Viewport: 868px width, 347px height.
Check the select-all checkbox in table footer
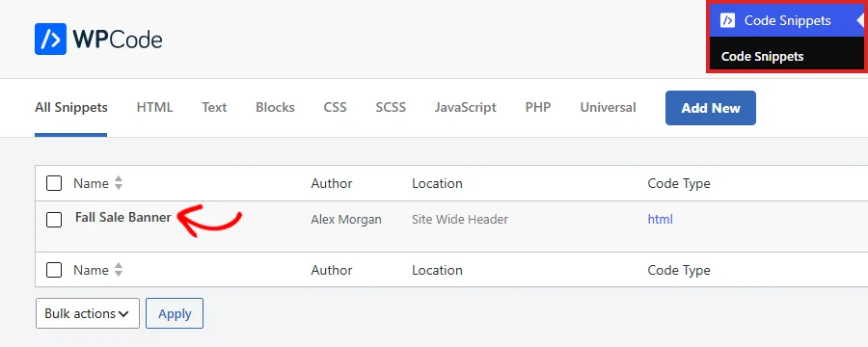(54, 270)
